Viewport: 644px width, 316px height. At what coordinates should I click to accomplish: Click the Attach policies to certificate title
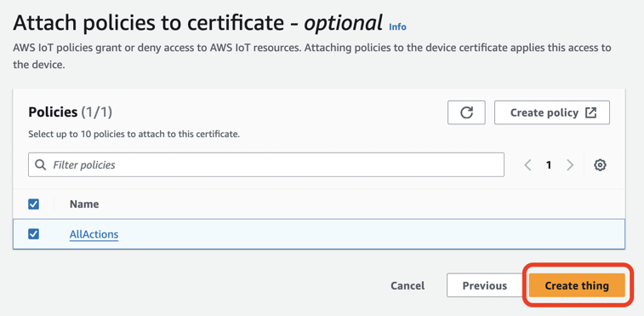[x=198, y=23]
